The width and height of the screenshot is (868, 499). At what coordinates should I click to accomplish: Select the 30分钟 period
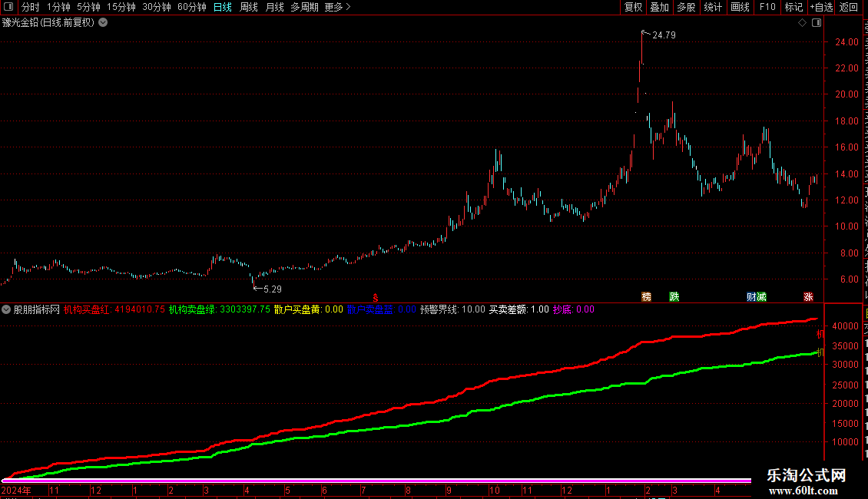coord(157,7)
